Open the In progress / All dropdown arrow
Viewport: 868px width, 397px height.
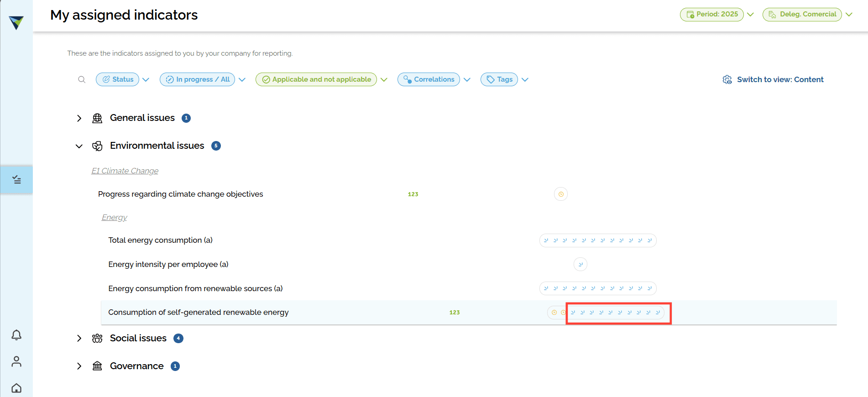242,79
